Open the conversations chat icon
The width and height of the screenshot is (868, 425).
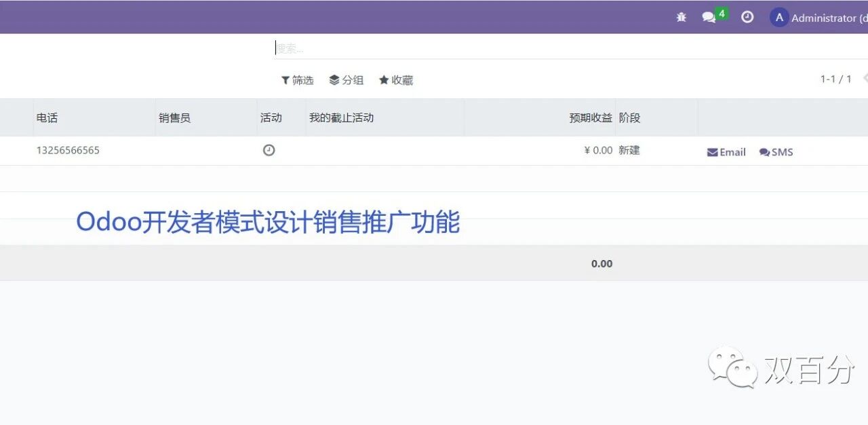(x=709, y=18)
